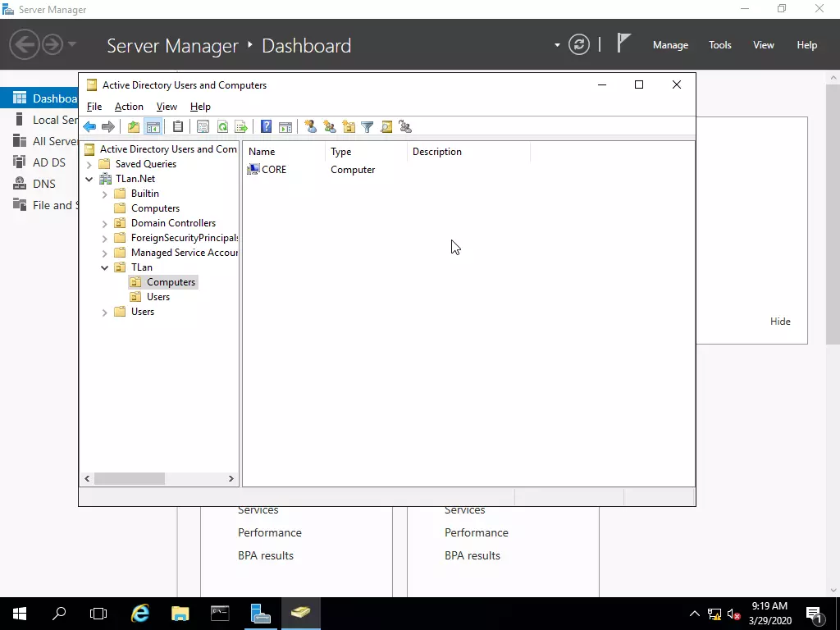Select the Users OU nested inside TLan
The width and height of the screenshot is (840, 630).
[x=151, y=297]
